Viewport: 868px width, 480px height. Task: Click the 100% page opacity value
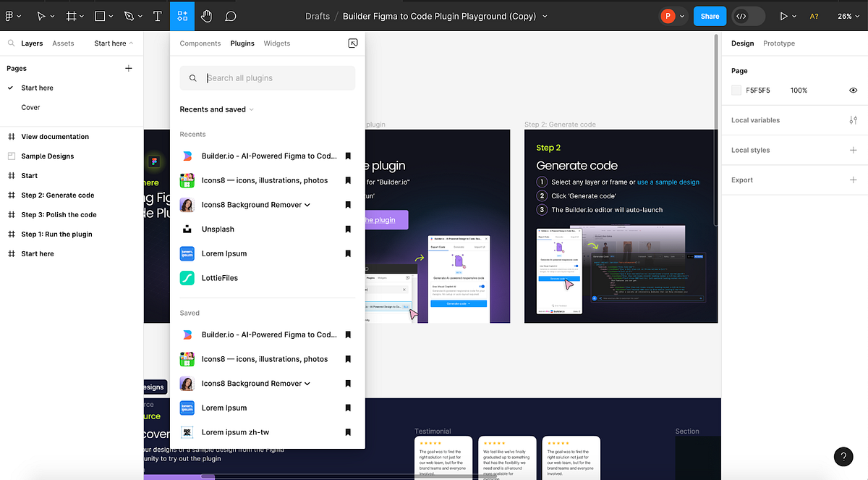click(x=799, y=90)
